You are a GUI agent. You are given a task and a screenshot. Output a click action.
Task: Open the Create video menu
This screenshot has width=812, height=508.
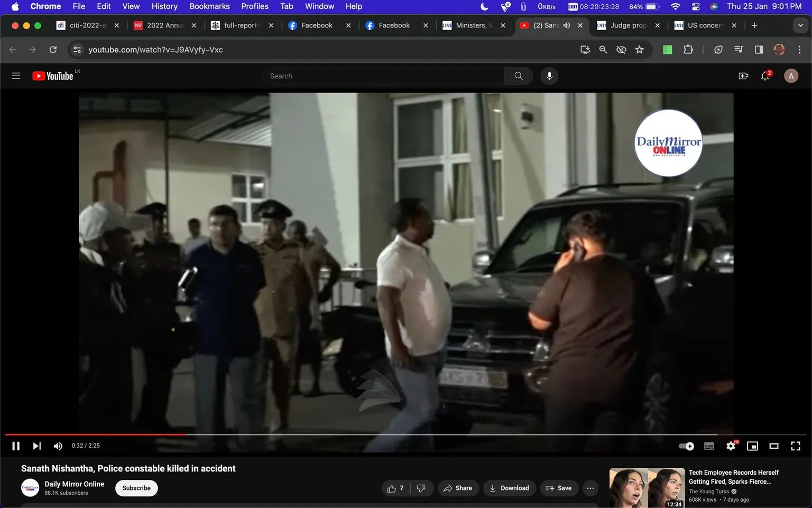click(743, 76)
